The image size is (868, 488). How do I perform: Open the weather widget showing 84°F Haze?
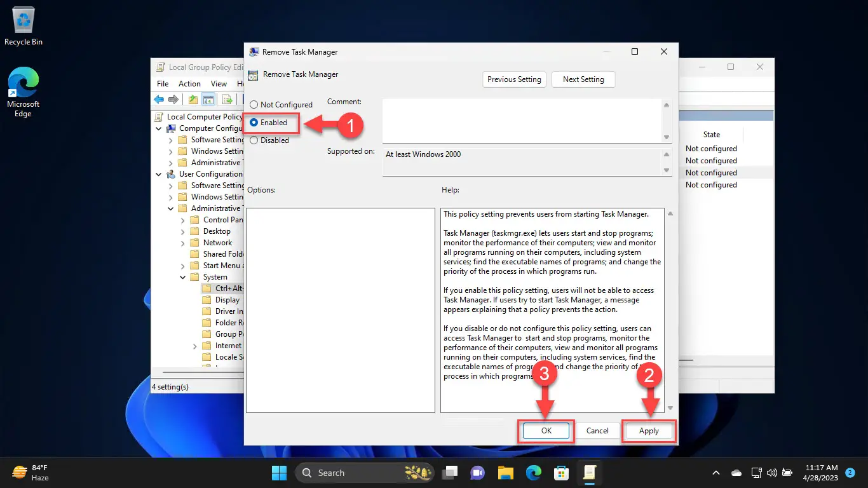(31, 473)
